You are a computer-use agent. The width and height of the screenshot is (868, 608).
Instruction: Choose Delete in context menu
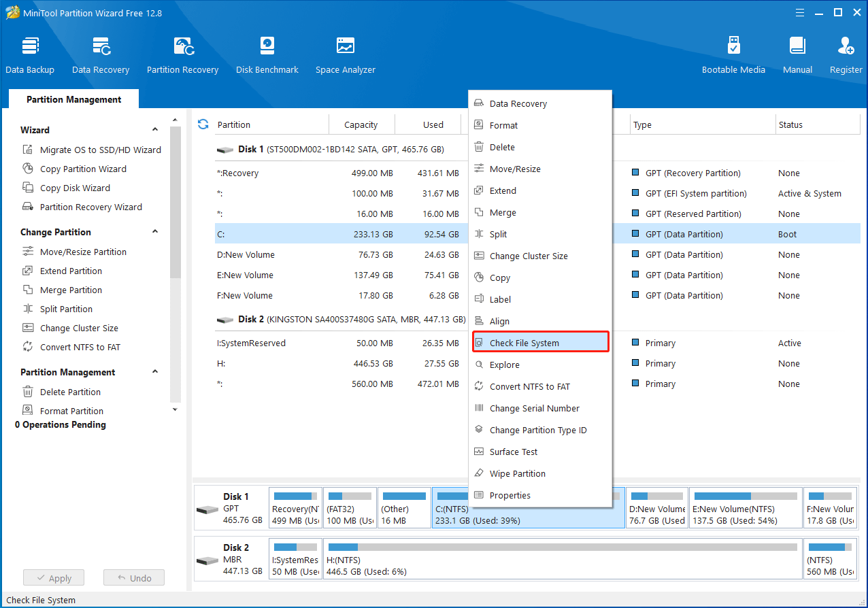pos(540,147)
